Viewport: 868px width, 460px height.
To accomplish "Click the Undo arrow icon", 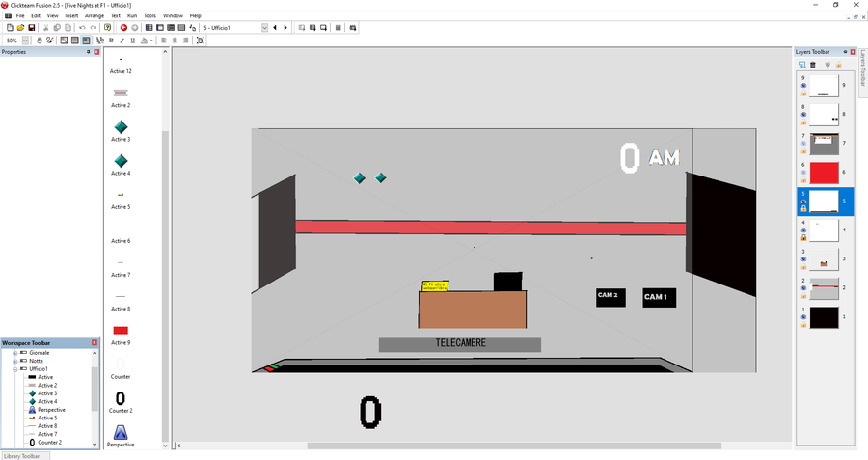I will pos(82,28).
